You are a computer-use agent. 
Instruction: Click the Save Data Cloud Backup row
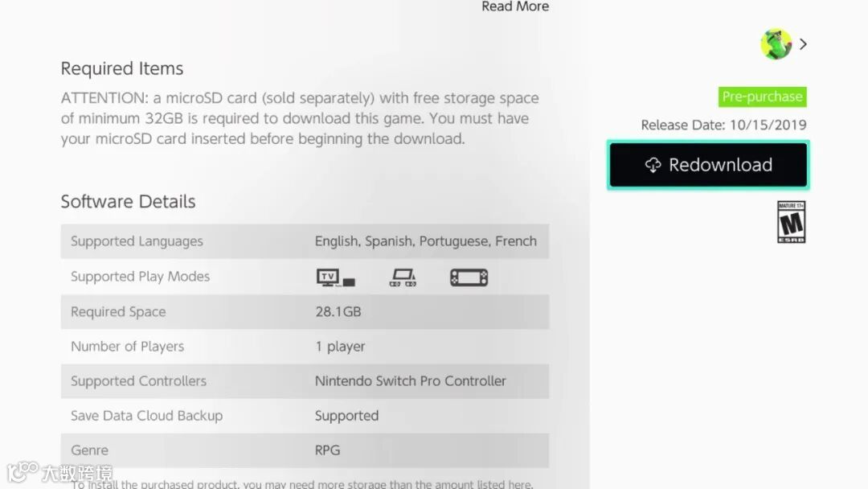pyautogui.click(x=305, y=416)
